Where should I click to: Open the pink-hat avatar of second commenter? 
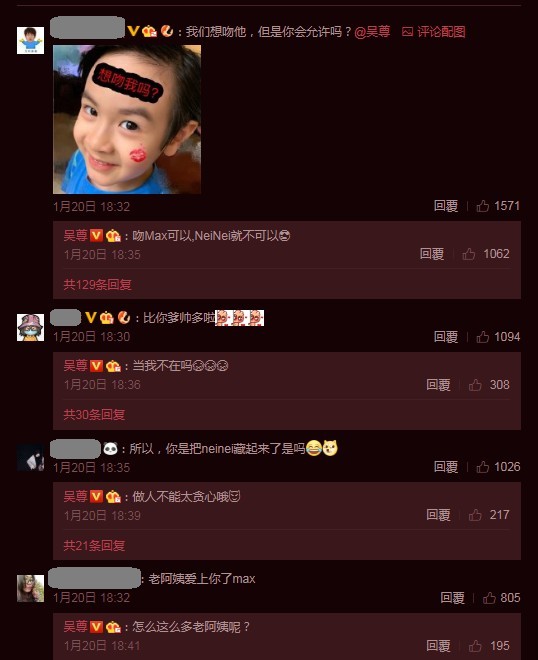pyautogui.click(x=30, y=327)
